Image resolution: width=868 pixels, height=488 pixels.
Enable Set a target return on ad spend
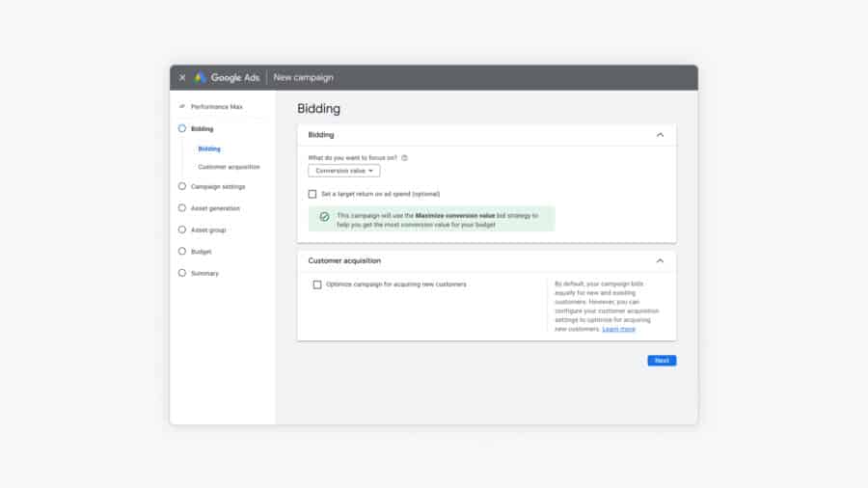pyautogui.click(x=312, y=194)
